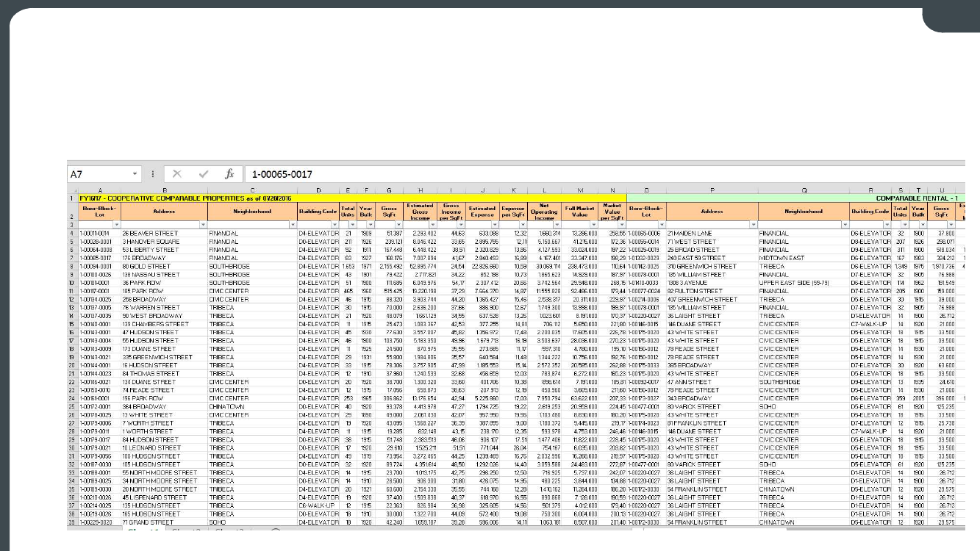Click the Cancel X icon in formula bar

[176, 174]
